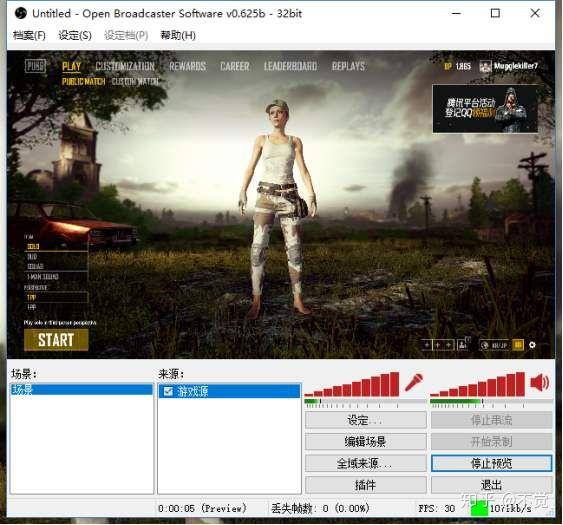
Task: Click CUSTOM MATCH in the preview
Action: pyautogui.click(x=135, y=82)
